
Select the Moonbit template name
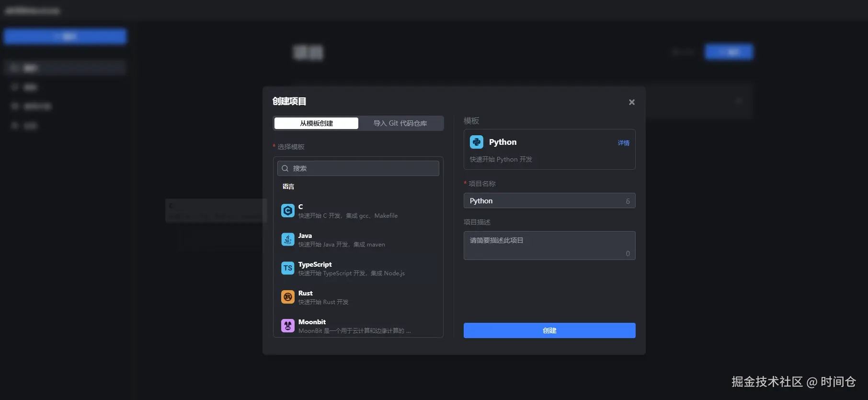click(312, 322)
